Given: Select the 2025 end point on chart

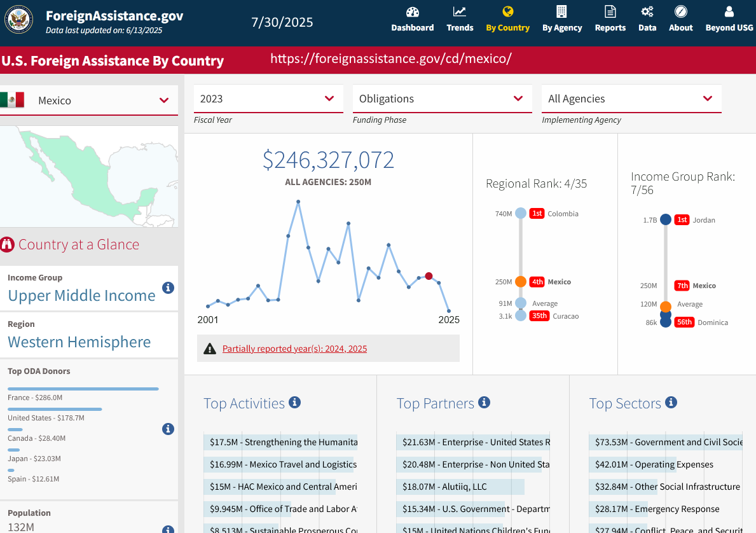Looking at the screenshot, I should pyautogui.click(x=449, y=311).
